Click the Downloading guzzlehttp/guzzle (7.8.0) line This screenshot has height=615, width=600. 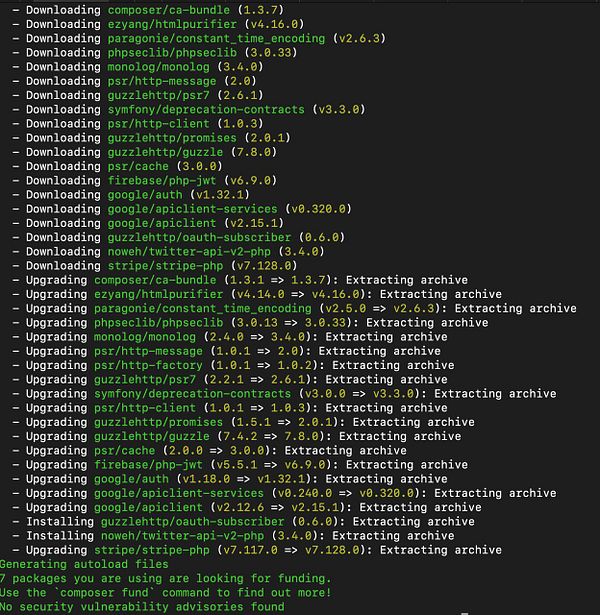[x=144, y=152]
